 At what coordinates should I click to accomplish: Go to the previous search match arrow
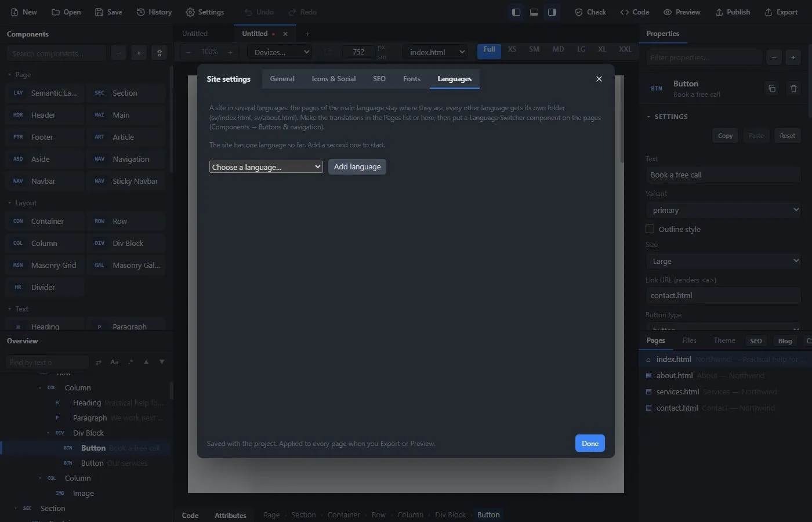(x=146, y=362)
